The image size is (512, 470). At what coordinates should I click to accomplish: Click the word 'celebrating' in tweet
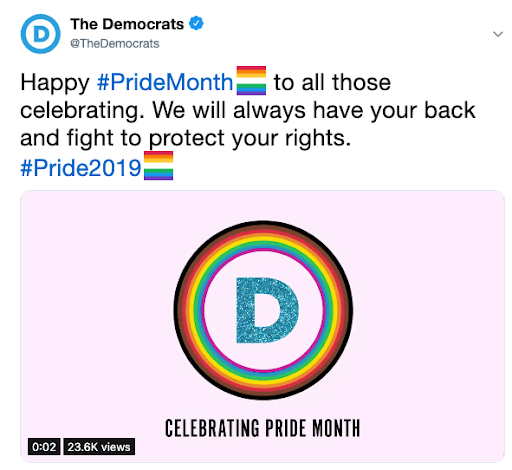[82, 111]
